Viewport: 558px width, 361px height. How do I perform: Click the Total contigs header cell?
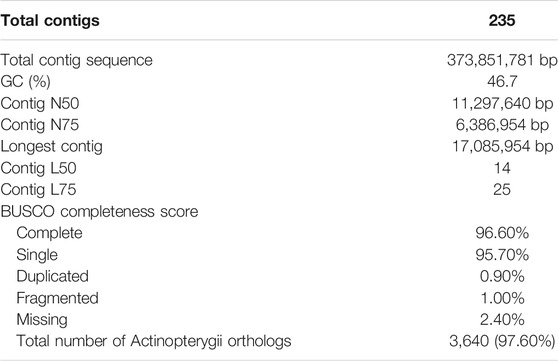click(x=50, y=21)
